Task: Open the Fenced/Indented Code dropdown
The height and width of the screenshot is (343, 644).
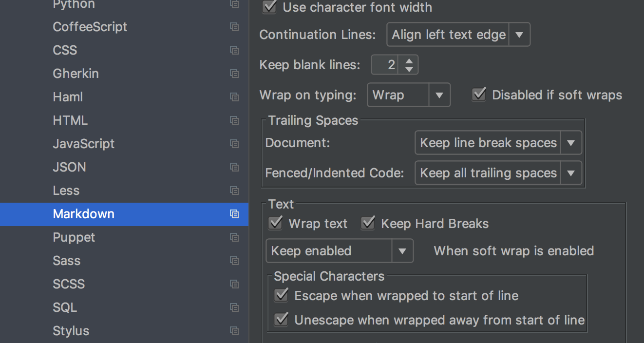Action: 571,172
